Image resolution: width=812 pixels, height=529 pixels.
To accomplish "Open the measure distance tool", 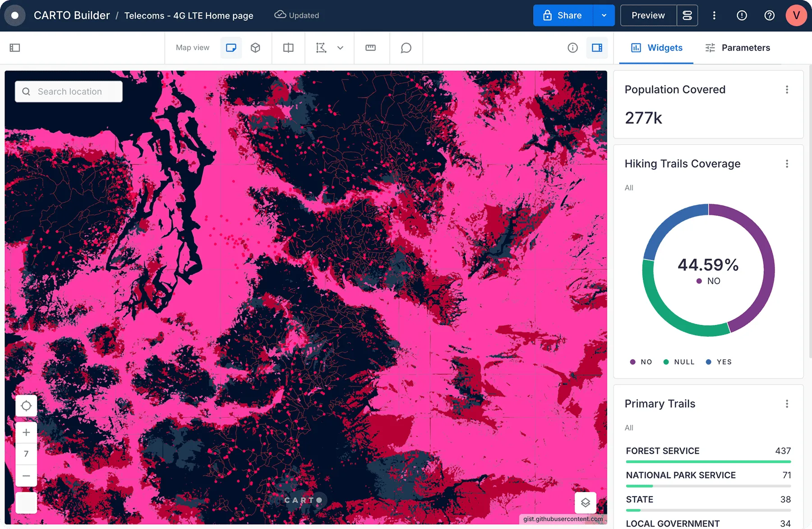I will [x=371, y=47].
